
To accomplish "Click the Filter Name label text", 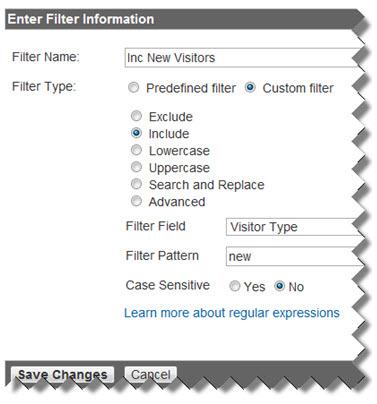I will (46, 57).
